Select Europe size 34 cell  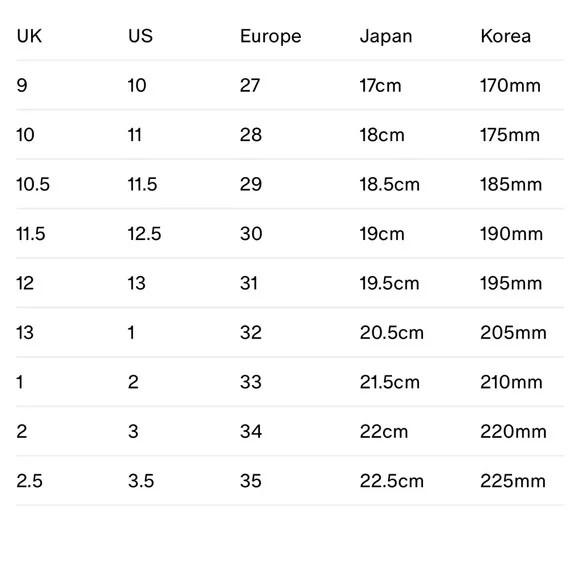[x=251, y=432]
